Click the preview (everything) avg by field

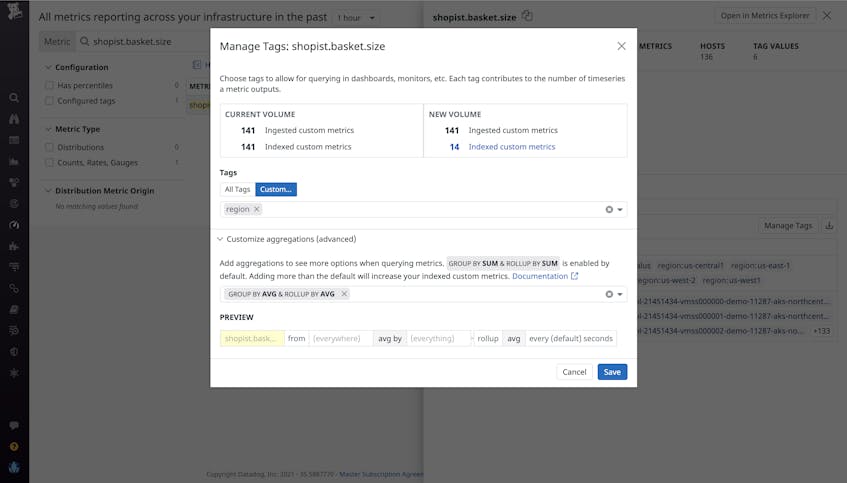438,338
